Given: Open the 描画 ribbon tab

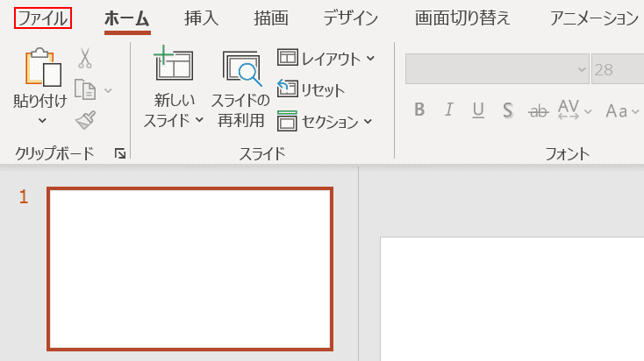Looking at the screenshot, I should pos(270,18).
